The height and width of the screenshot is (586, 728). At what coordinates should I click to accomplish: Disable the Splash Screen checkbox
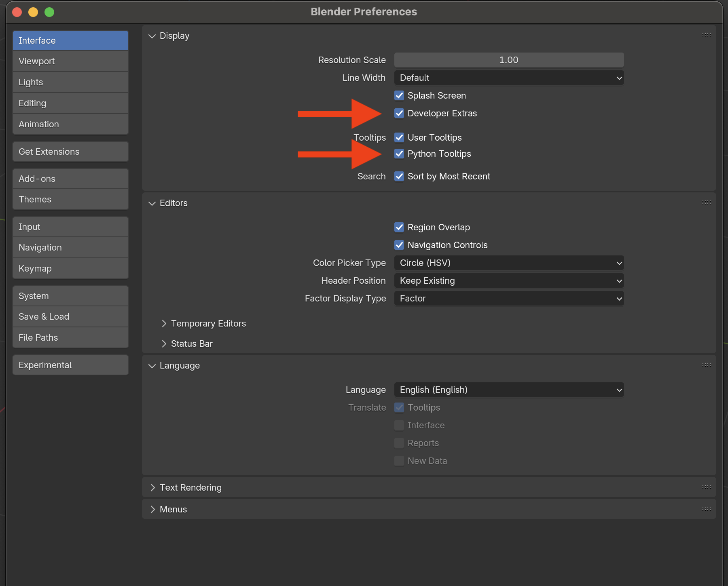point(399,95)
